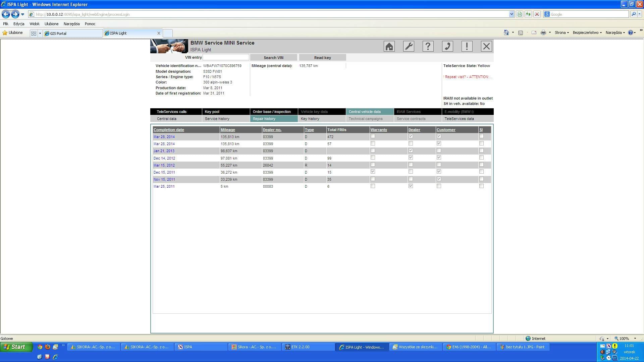
Task: Sort by Completion date column header
Action: pos(169,130)
